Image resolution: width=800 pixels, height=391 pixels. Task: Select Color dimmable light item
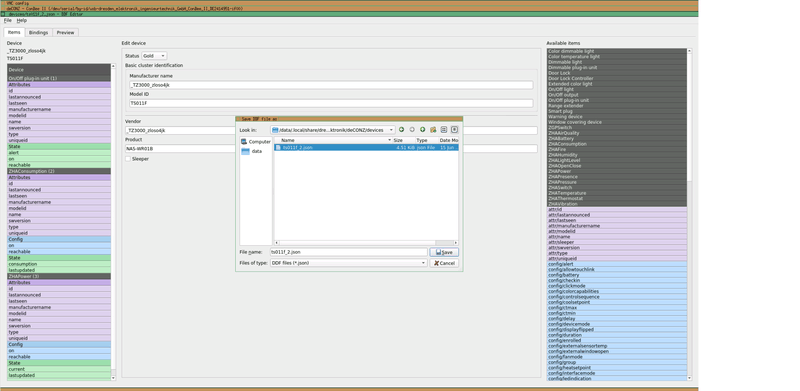(x=617, y=51)
